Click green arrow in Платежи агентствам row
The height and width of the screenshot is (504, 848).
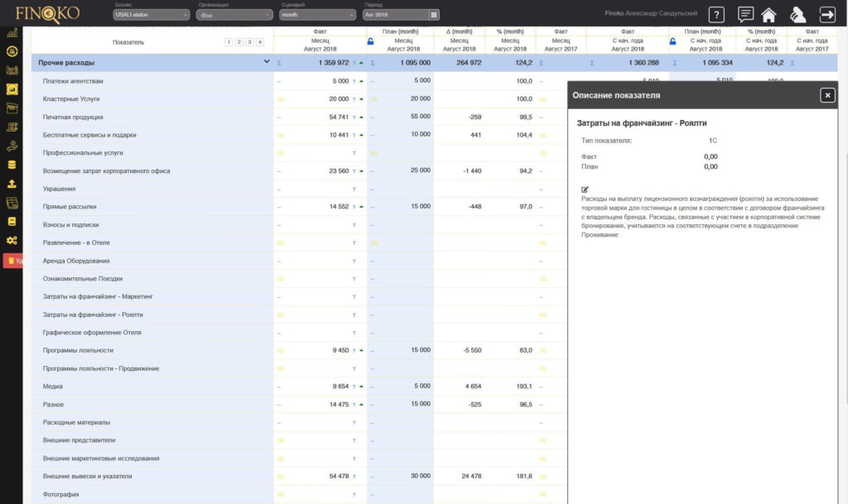click(x=361, y=81)
